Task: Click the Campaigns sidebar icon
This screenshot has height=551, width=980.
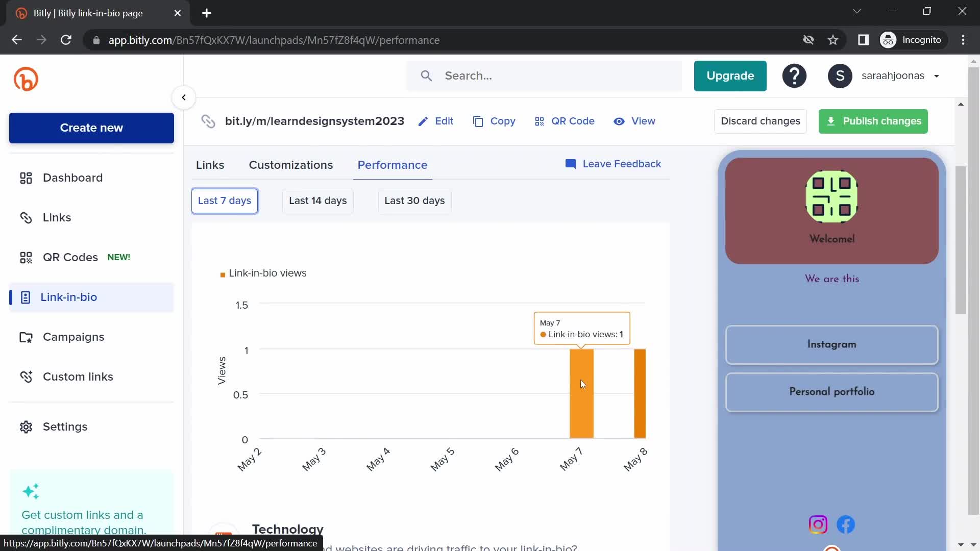Action: point(25,336)
